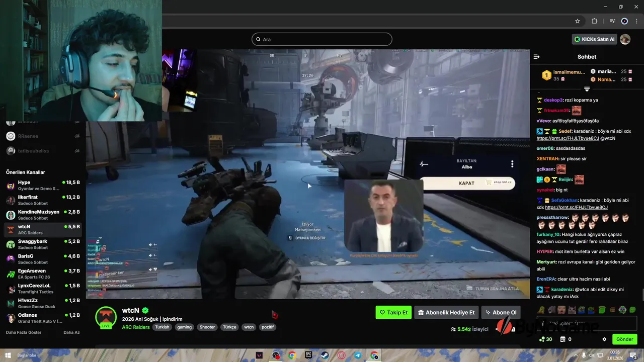The image size is (644, 362).
Task: Click Abonelik Hediye Et button
Action: point(446,312)
